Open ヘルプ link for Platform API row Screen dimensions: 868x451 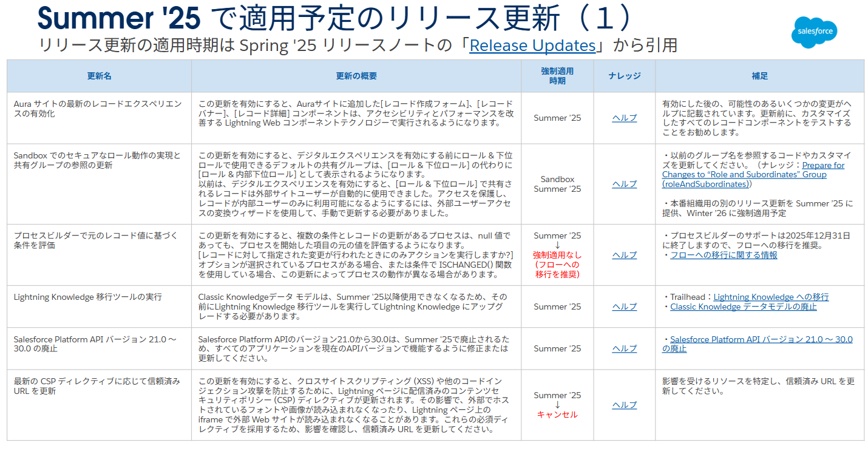pos(624,348)
